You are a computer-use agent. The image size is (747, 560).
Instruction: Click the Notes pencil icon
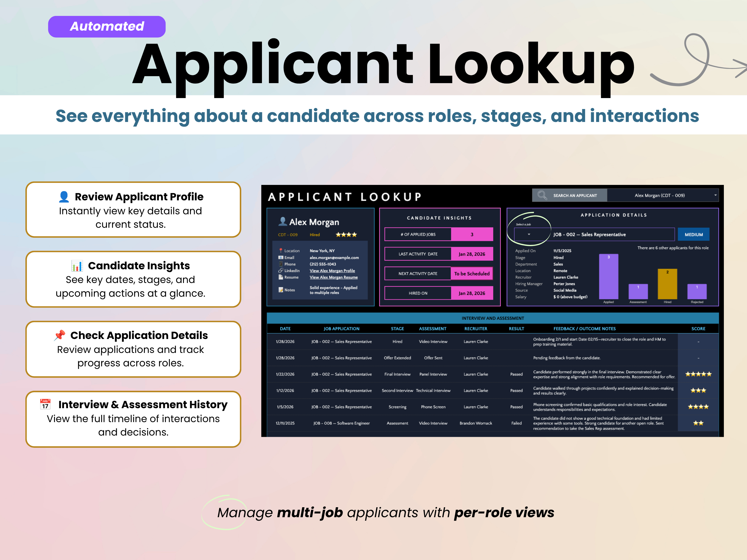tap(281, 290)
